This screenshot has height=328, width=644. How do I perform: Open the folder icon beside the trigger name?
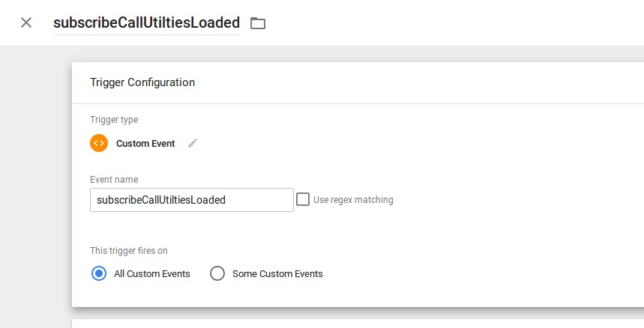tap(258, 23)
